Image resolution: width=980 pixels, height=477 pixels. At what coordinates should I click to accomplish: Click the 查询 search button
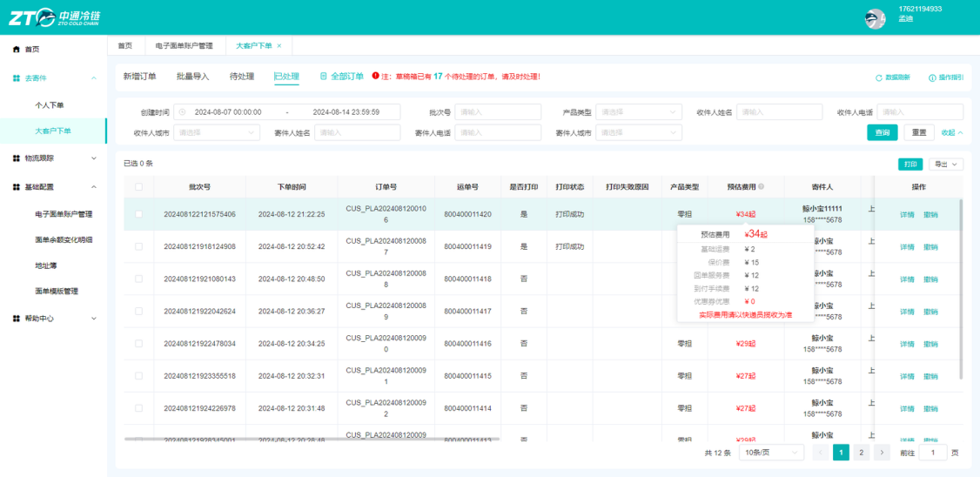[882, 132]
